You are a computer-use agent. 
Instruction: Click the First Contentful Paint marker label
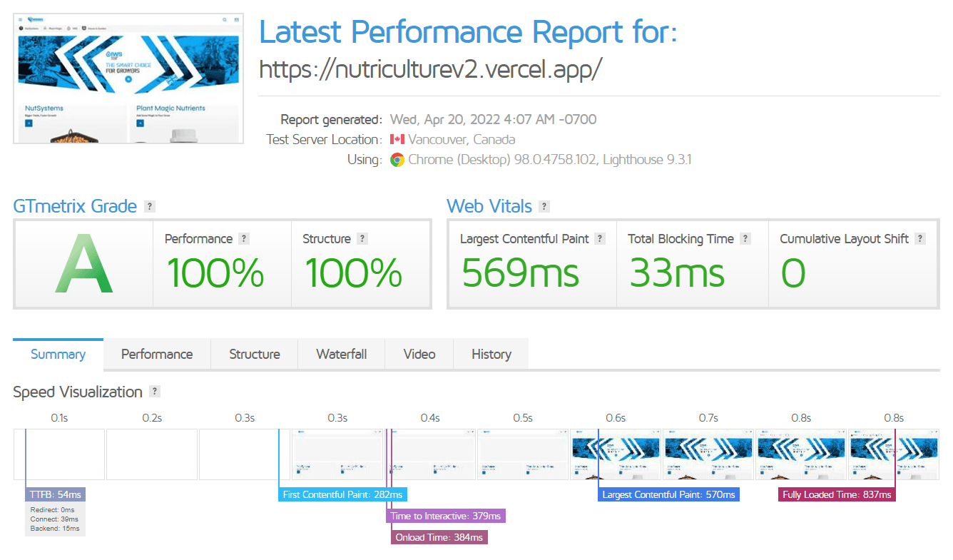pos(342,494)
